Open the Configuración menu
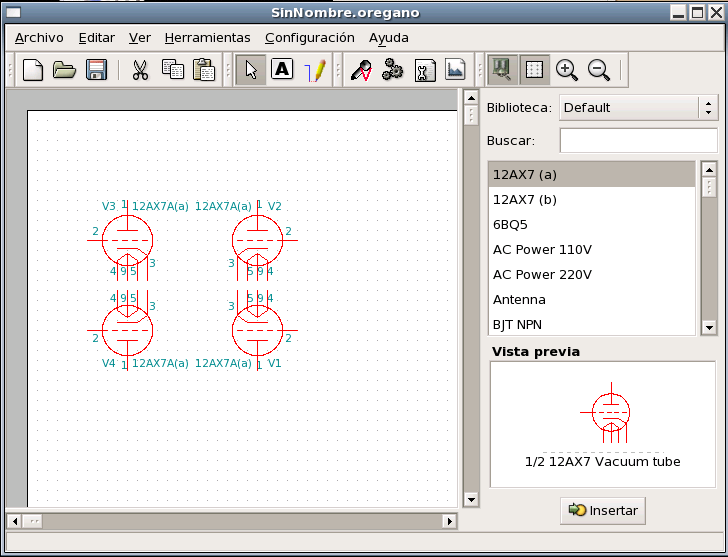The width and height of the screenshot is (728, 557). pos(309,38)
